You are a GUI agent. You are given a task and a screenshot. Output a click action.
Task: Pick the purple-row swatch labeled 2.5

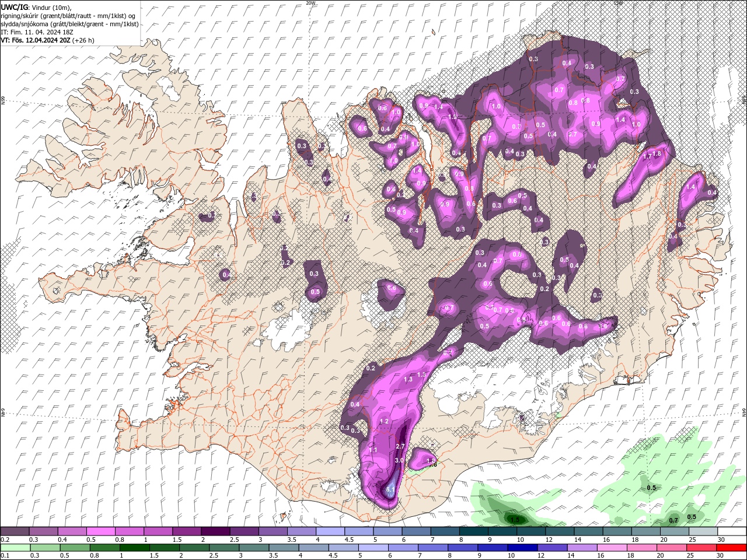(244, 531)
